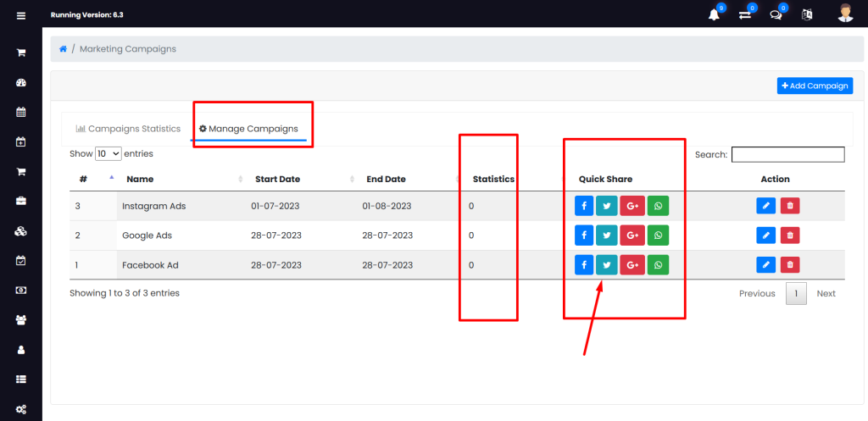Open the calendar-check sidebar icon
Screen dimensions: 868x421
point(21,260)
